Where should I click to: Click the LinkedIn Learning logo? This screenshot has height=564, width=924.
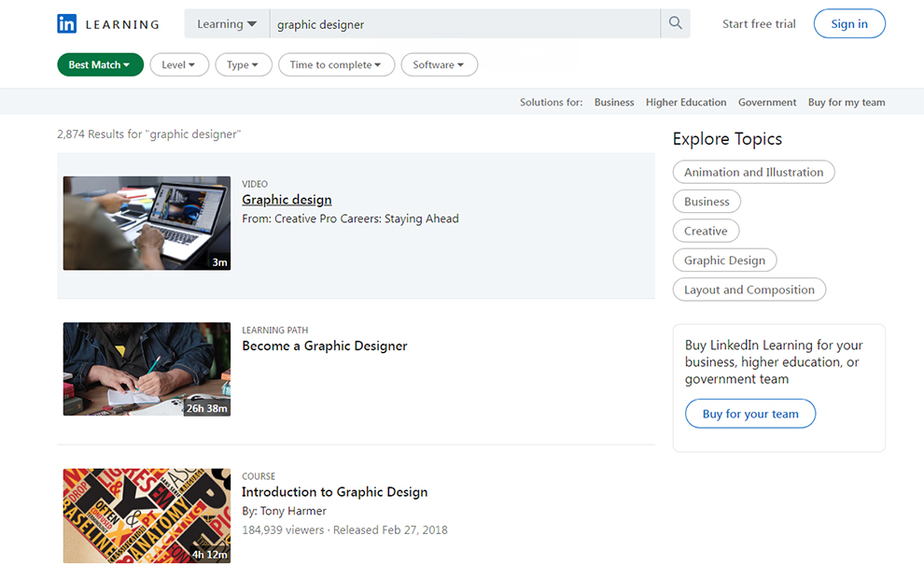(x=108, y=24)
